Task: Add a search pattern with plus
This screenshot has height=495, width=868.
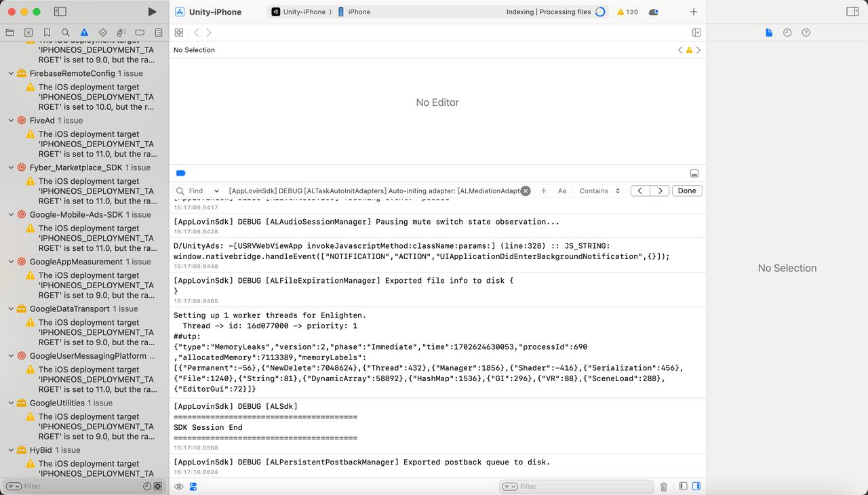Action: (543, 191)
